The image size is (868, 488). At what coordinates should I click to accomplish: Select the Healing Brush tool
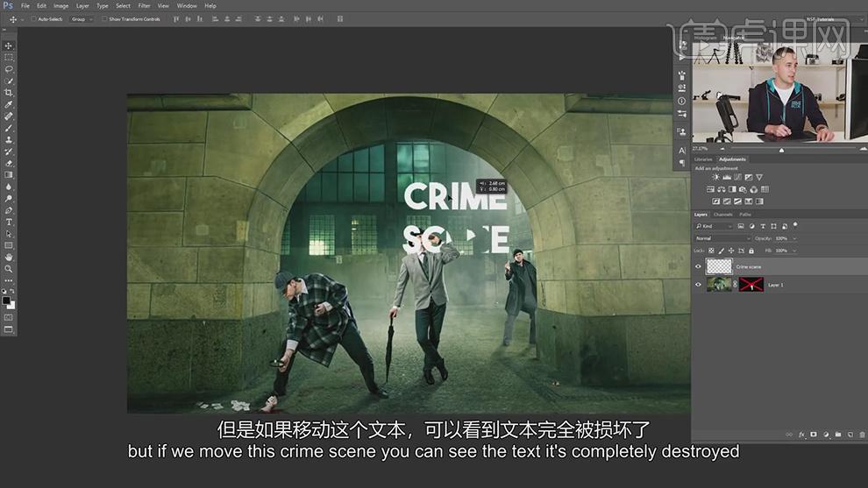(8, 117)
